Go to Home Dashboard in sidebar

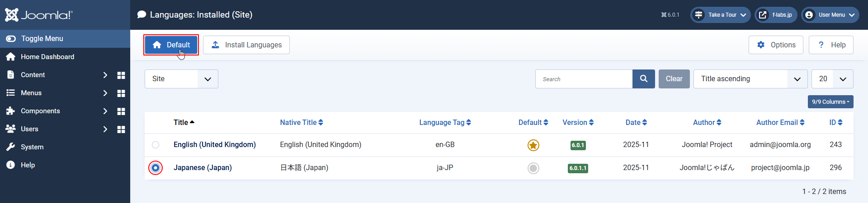click(x=47, y=57)
